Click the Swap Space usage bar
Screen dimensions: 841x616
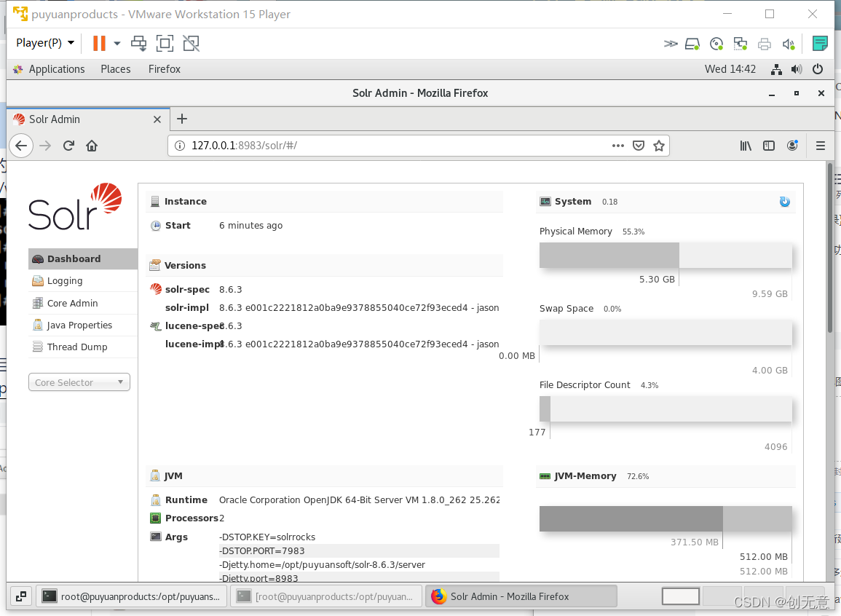tap(666, 333)
